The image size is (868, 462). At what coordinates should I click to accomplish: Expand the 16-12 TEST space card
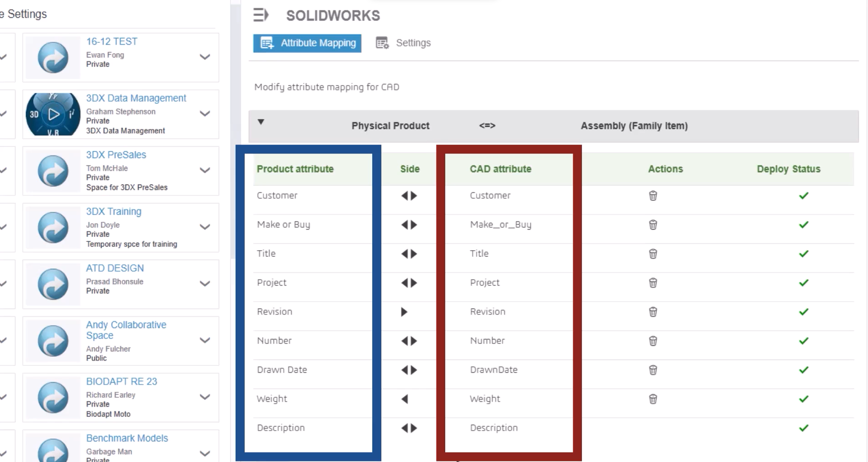pyautogui.click(x=205, y=57)
